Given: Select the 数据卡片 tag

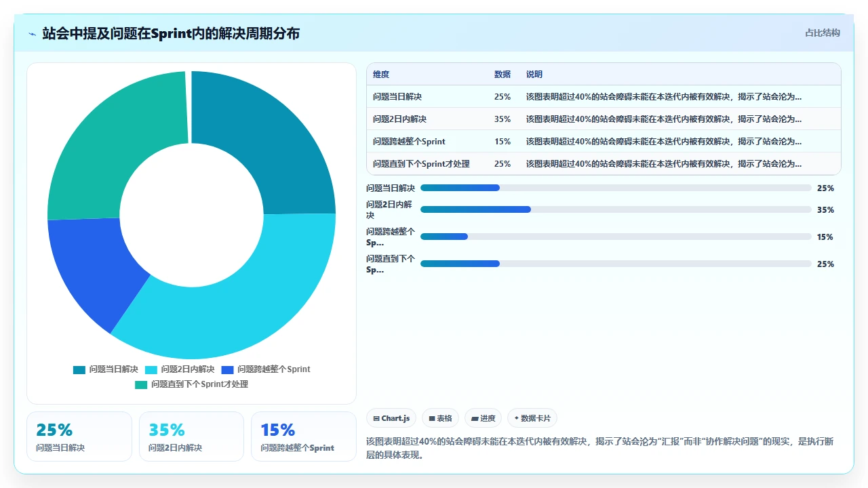Looking at the screenshot, I should (x=532, y=418).
